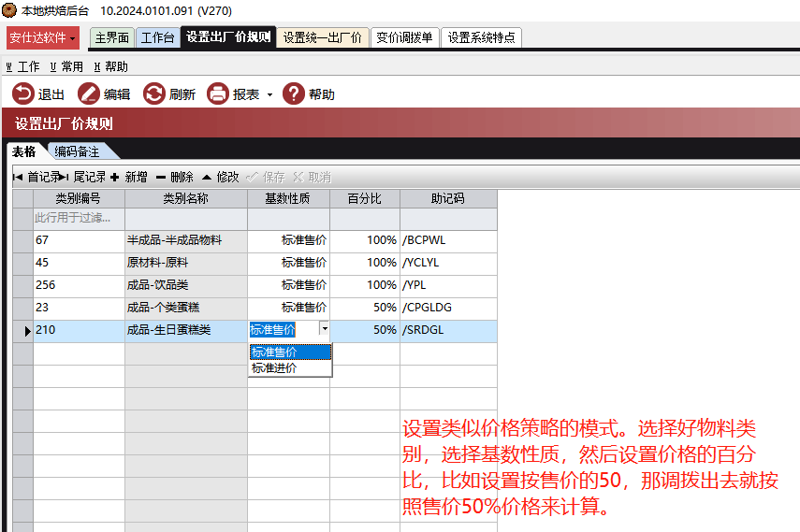This screenshot has height=532, width=800.
Task: Select the 成品-饮品类 cell
Action: 186,285
